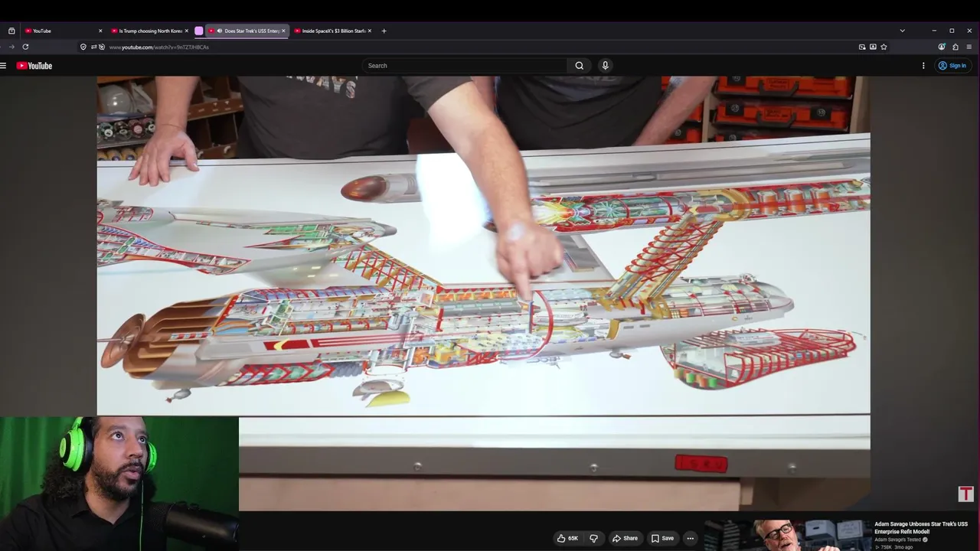The height and width of the screenshot is (551, 980).
Task: Close the 'Inside SpaceX's' tab
Action: [370, 31]
